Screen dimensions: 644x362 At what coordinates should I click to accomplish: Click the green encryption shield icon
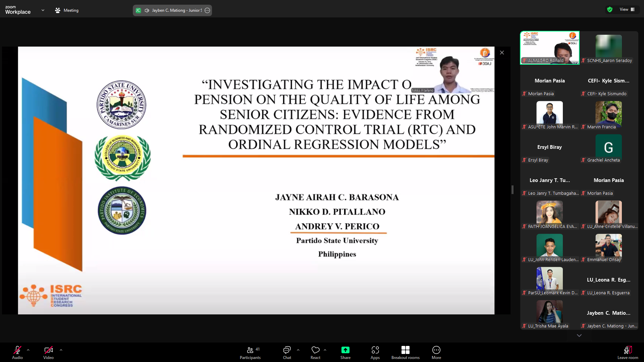click(610, 9)
